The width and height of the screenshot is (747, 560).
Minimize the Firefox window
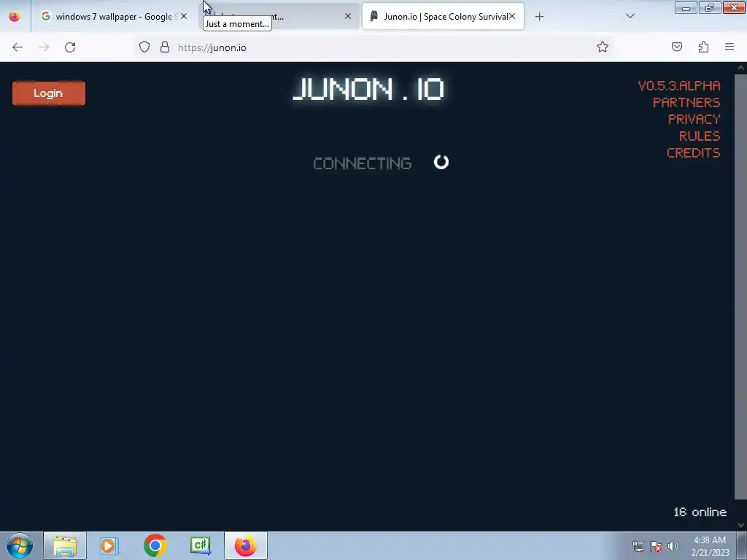click(686, 7)
